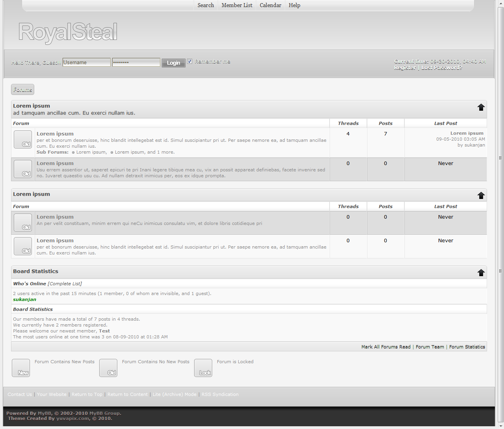Image resolution: width=504 pixels, height=429 pixels.
Task: Click the RoyalSteal logo
Action: pyautogui.click(x=68, y=32)
